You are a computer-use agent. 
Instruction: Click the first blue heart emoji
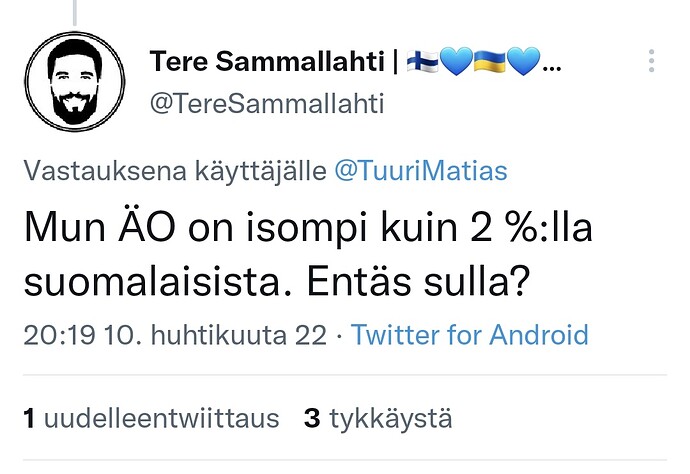[x=456, y=61]
